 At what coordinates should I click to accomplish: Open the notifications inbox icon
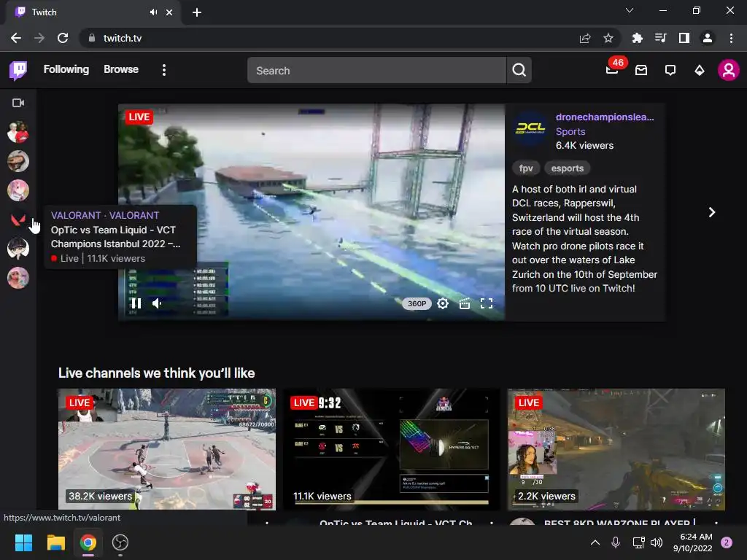[641, 71]
